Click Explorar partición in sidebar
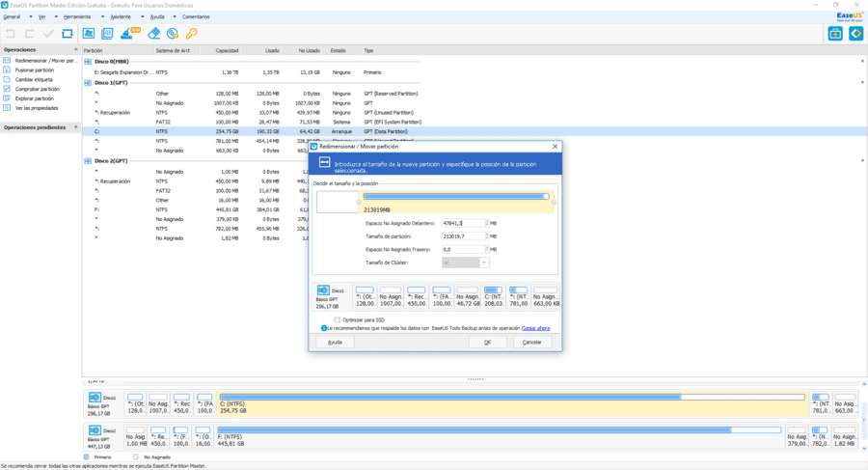The width and height of the screenshot is (868, 470). click(x=36, y=98)
